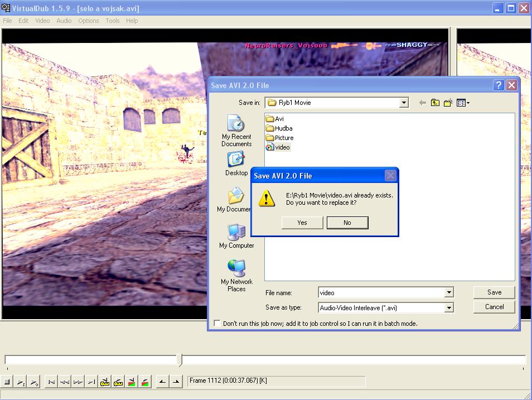This screenshot has height=400, width=532.
Task: Go up one folder level
Action: click(x=435, y=103)
